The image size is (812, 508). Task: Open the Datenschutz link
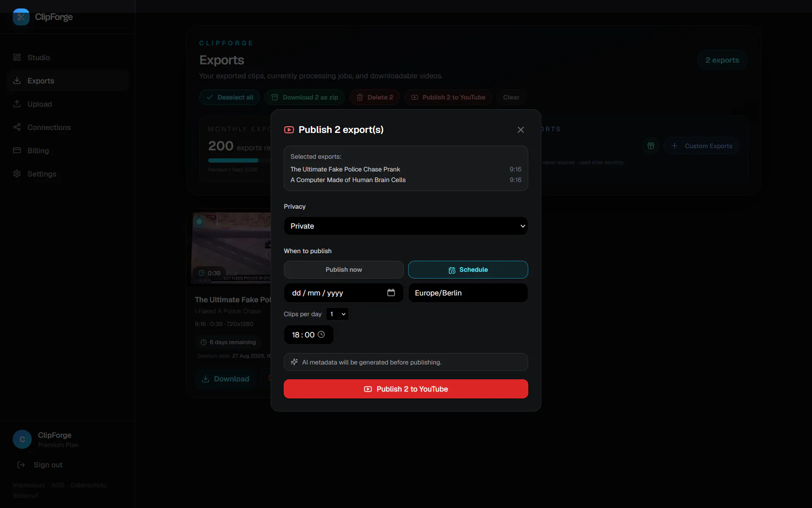(89, 485)
